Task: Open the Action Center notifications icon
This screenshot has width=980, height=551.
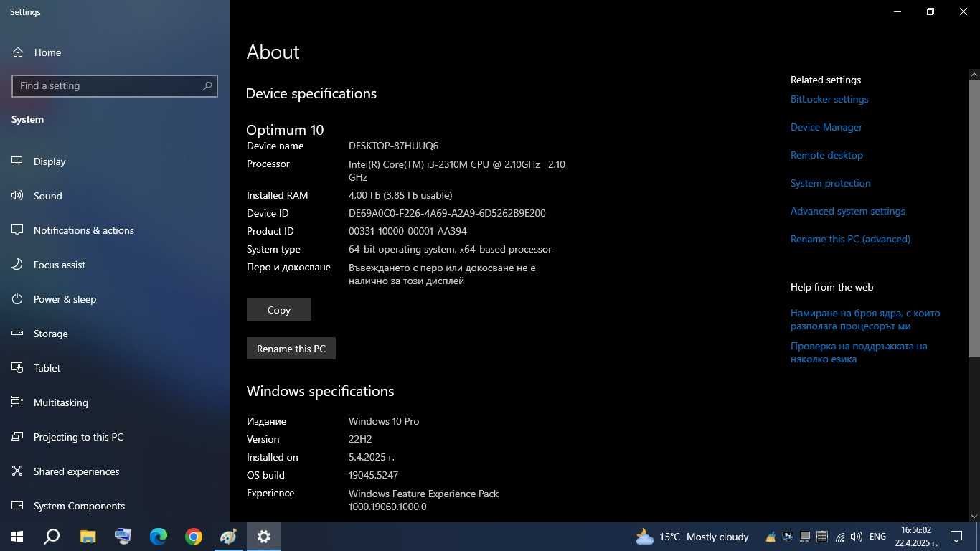Action: pyautogui.click(x=956, y=537)
